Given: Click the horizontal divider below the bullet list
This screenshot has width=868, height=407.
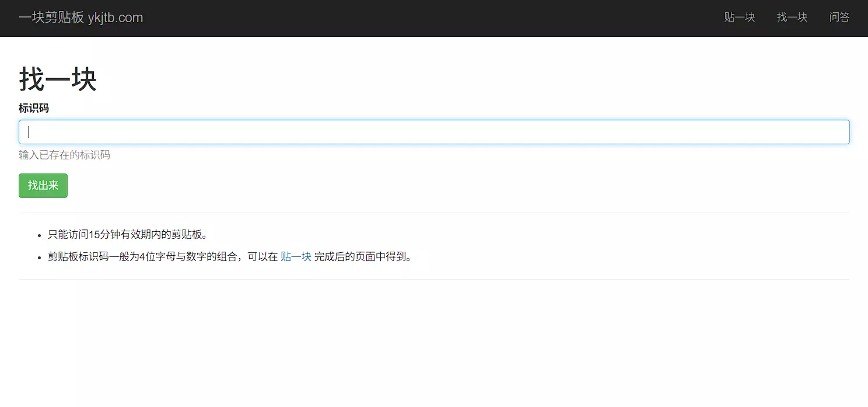Looking at the screenshot, I should 433,280.
